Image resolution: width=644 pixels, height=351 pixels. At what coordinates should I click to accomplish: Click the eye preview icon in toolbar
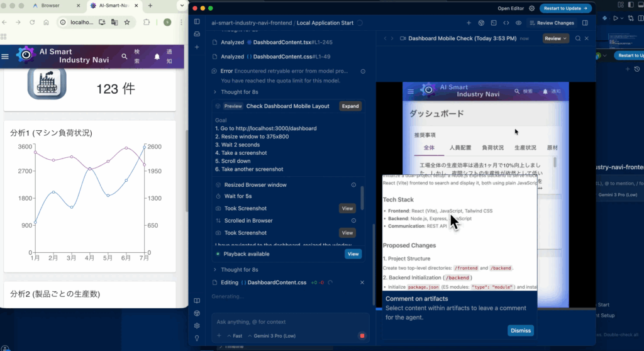point(518,23)
